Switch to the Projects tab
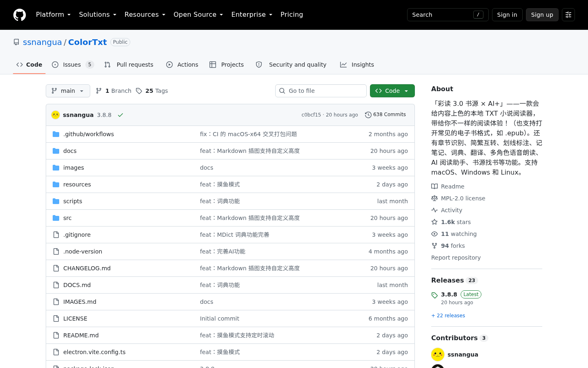Screen dimensions: 588x368 (227, 65)
